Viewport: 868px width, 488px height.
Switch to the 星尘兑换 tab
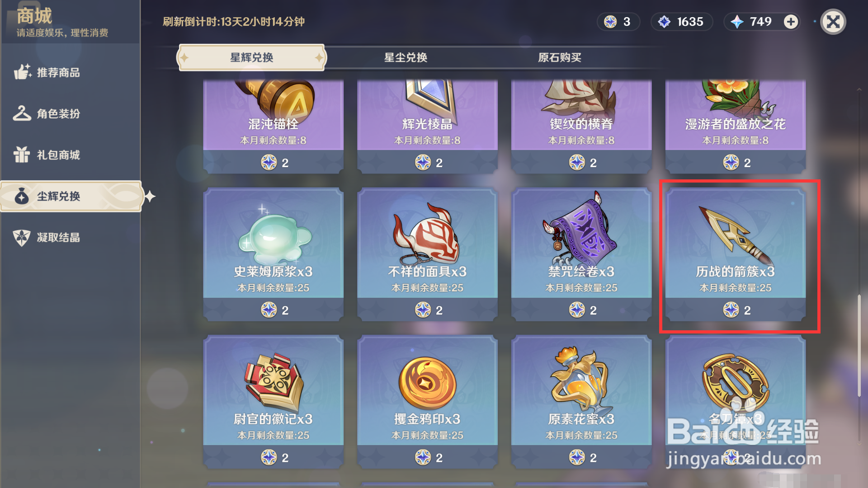[x=406, y=57]
